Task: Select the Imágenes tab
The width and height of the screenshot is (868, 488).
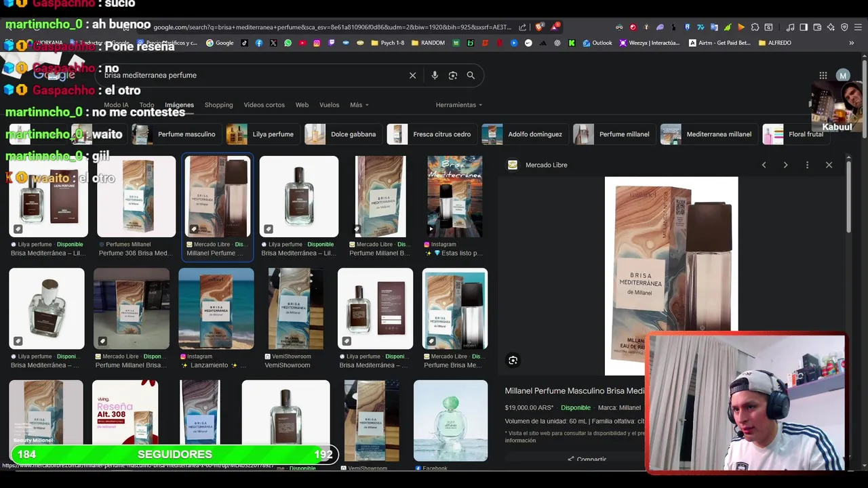Action: pos(179,105)
